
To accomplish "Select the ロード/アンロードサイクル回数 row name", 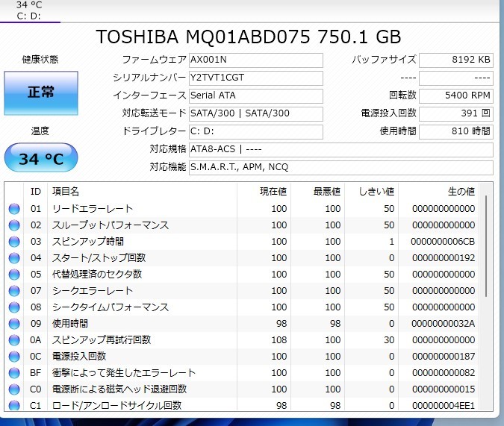I will [117, 405].
